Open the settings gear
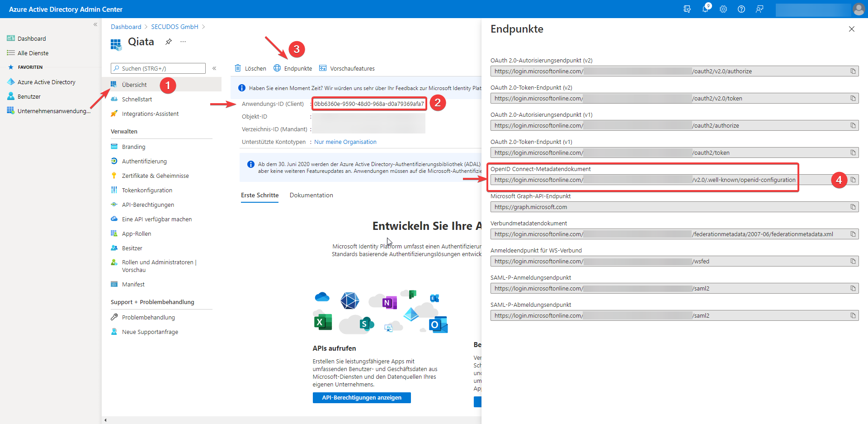868x424 pixels. [x=723, y=9]
